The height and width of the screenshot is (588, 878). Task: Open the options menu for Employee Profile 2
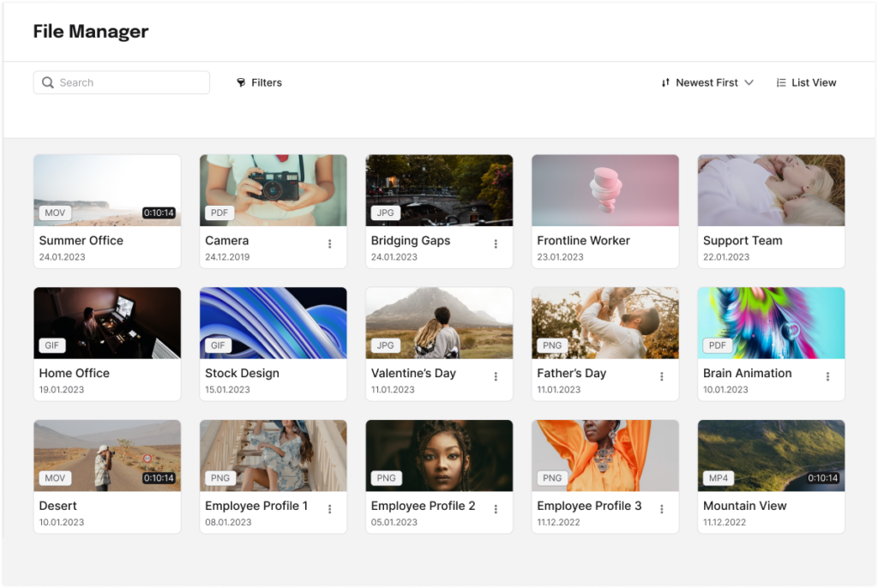click(x=496, y=509)
